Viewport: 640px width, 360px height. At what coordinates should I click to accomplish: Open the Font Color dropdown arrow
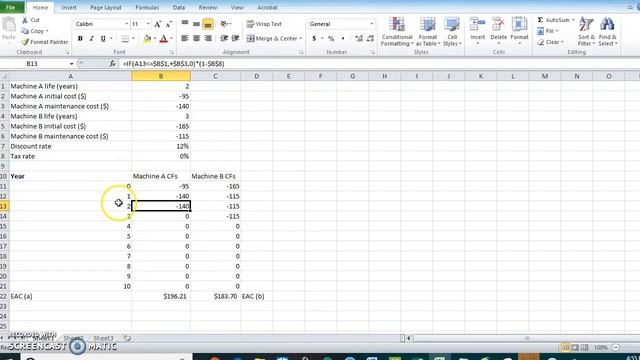click(x=171, y=38)
